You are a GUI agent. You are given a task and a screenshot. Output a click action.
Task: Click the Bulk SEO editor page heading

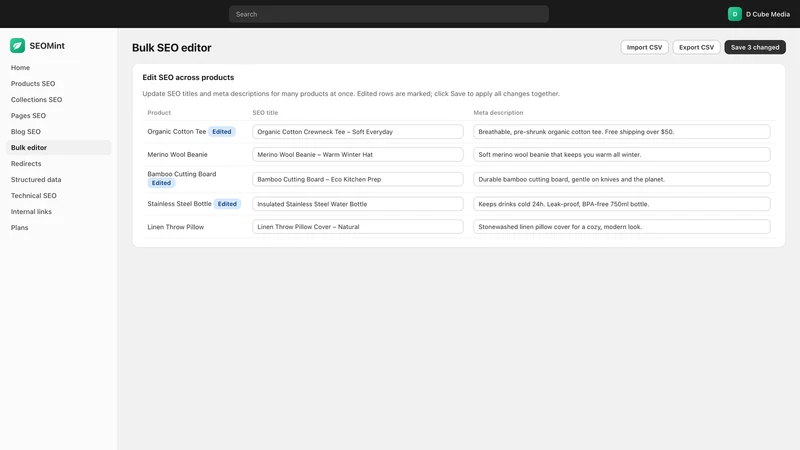pyautogui.click(x=171, y=47)
